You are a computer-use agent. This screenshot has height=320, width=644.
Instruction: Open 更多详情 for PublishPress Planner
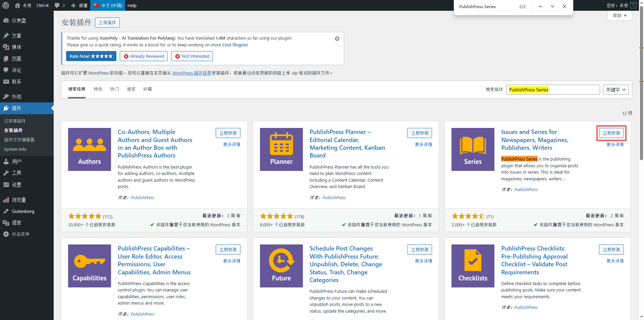click(424, 144)
